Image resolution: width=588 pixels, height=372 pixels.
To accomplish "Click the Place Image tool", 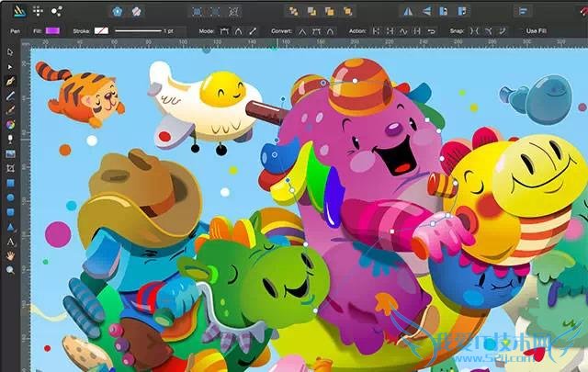I will 10,153.
